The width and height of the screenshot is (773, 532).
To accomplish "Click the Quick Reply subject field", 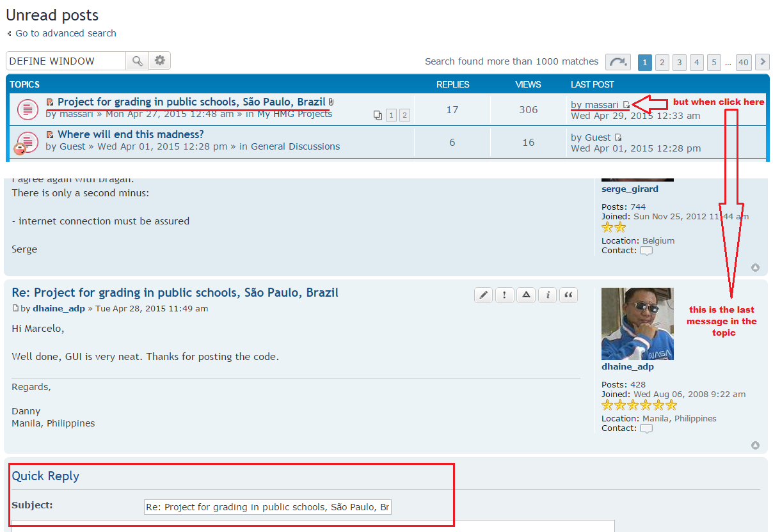I will pos(267,507).
